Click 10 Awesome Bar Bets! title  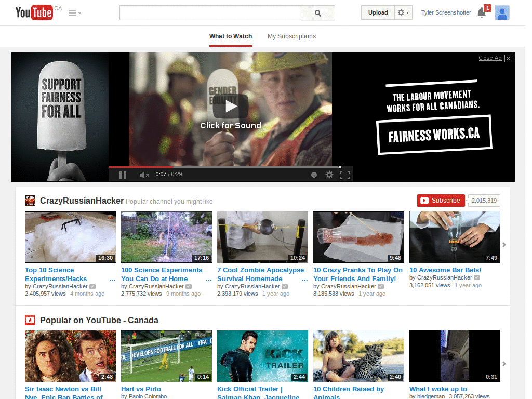[445, 270]
